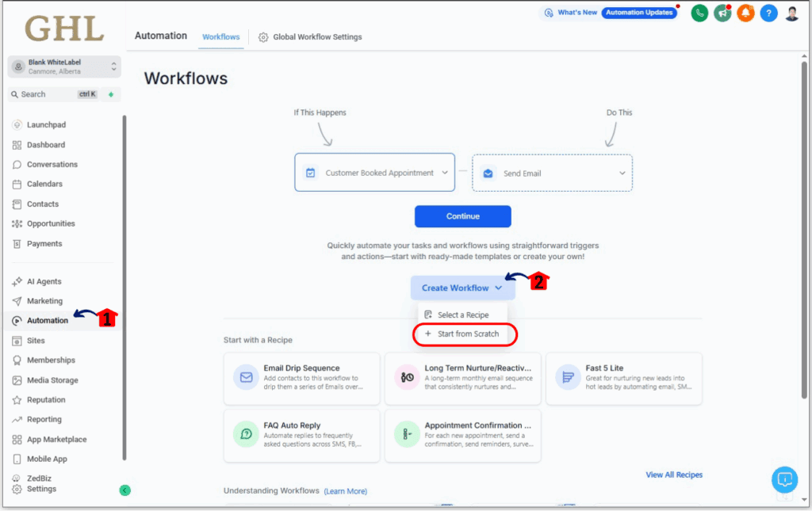812x511 pixels.
Task: Click the megaphone announcements icon
Action: [722, 13]
